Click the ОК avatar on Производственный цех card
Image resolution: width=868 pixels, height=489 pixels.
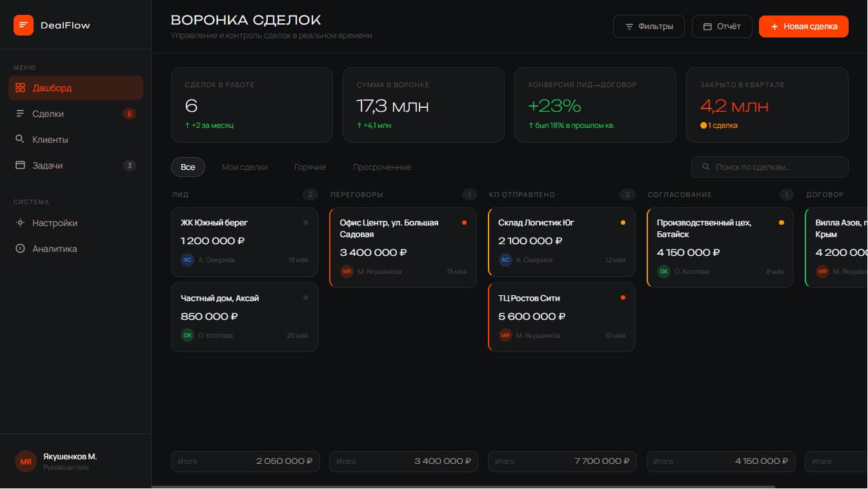click(x=663, y=271)
